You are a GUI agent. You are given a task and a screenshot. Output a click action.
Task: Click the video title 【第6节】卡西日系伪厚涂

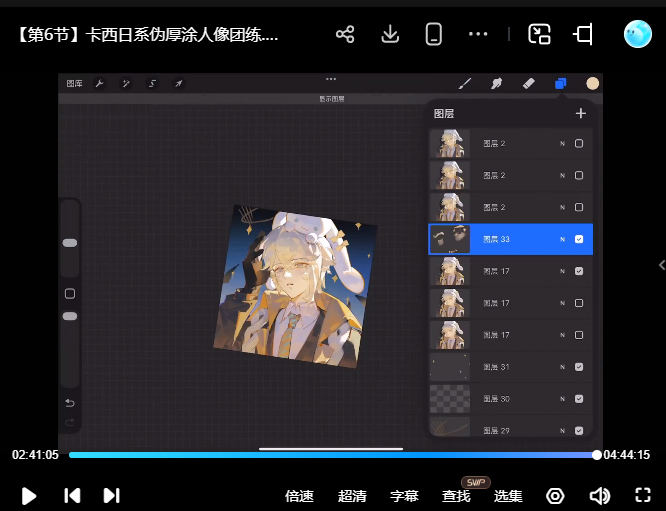click(x=147, y=34)
